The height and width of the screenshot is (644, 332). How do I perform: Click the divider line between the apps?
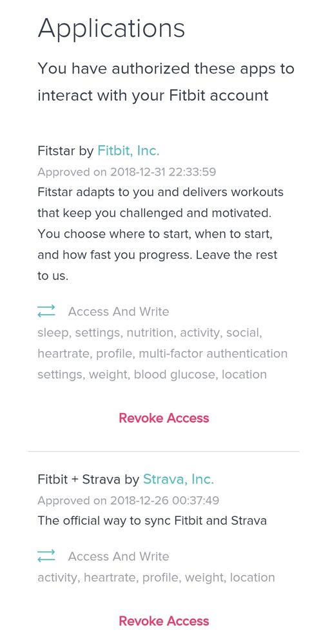click(x=164, y=451)
